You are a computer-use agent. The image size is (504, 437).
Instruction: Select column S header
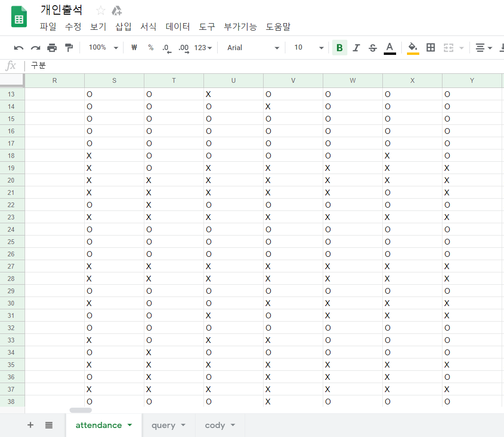[114, 81]
